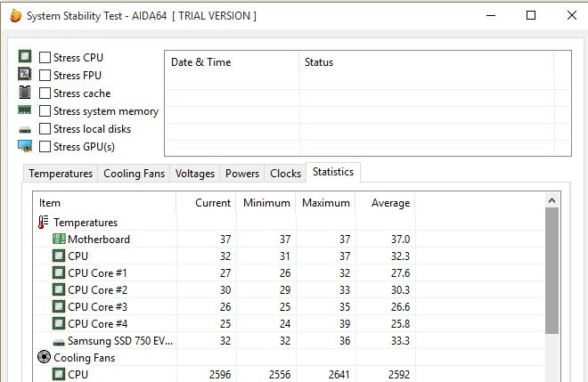Click the Samsung SSD average value 33.3
Viewport: 588px width, 382px height.
point(401,340)
